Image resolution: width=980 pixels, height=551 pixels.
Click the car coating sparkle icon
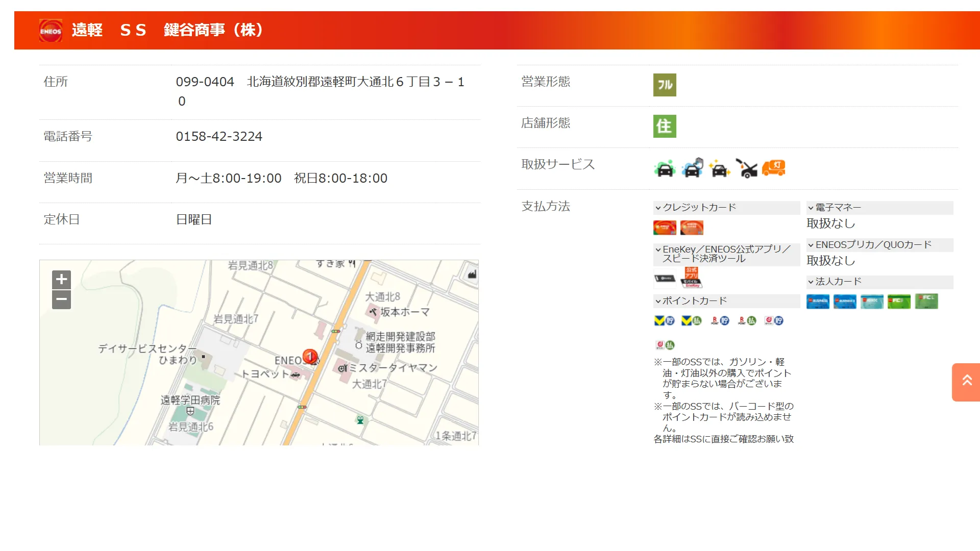click(719, 168)
